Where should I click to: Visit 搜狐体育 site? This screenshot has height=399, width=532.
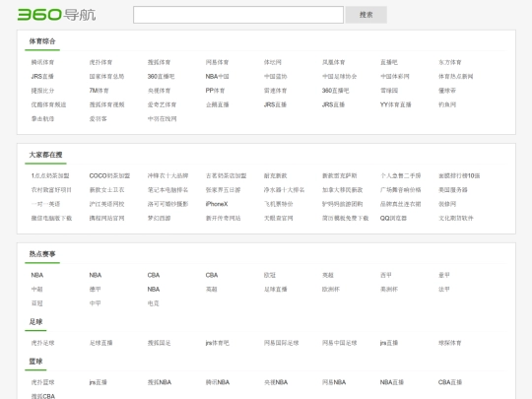point(160,62)
